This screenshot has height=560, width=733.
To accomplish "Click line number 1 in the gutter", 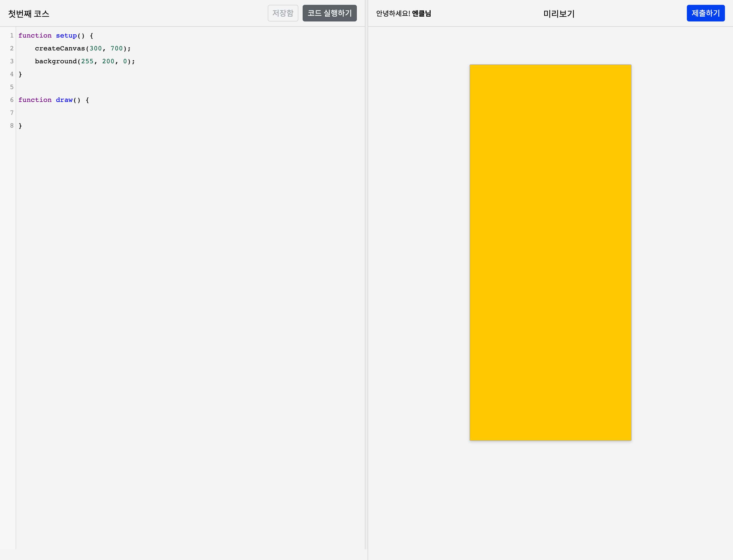I will [12, 36].
